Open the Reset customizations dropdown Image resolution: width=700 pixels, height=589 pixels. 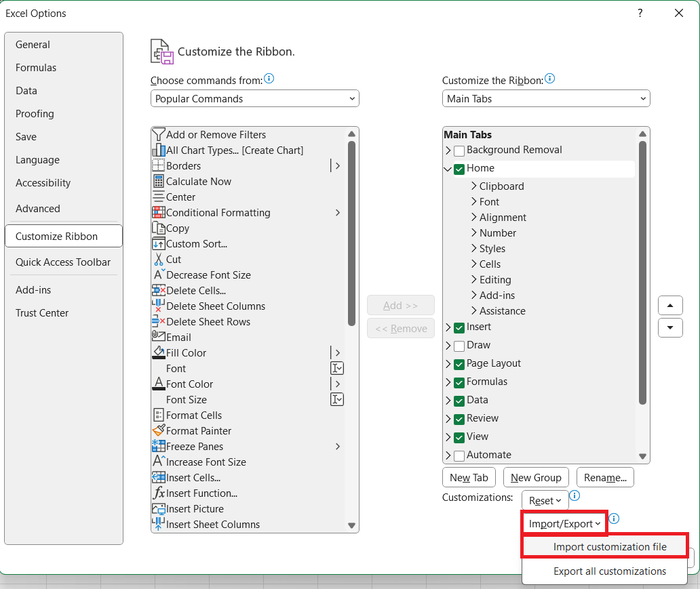coord(545,500)
